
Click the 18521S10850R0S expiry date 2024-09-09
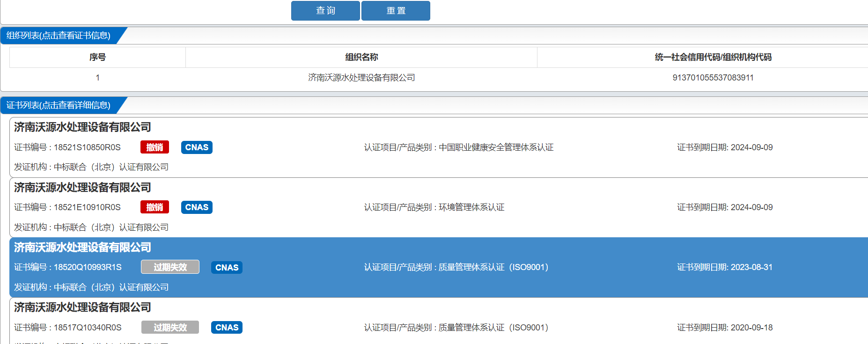click(x=752, y=147)
